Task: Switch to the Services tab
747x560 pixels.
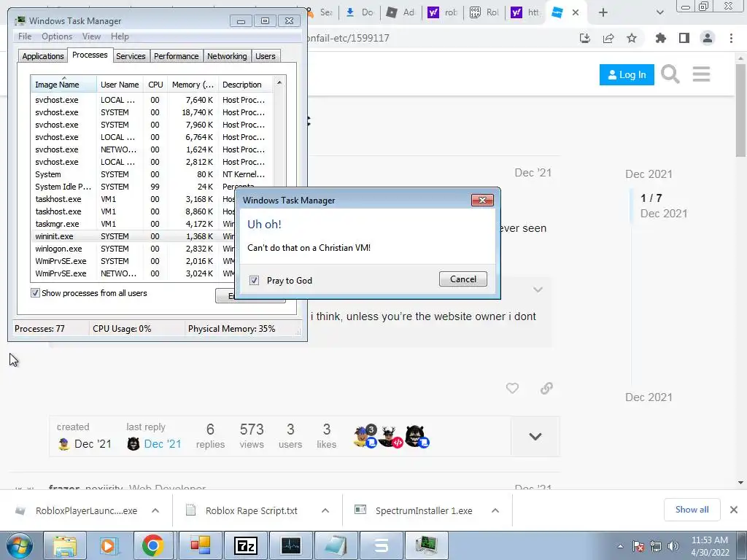Action: (x=131, y=56)
